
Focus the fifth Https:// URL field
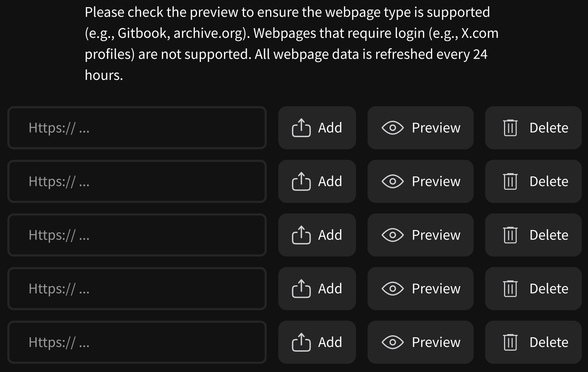click(137, 342)
